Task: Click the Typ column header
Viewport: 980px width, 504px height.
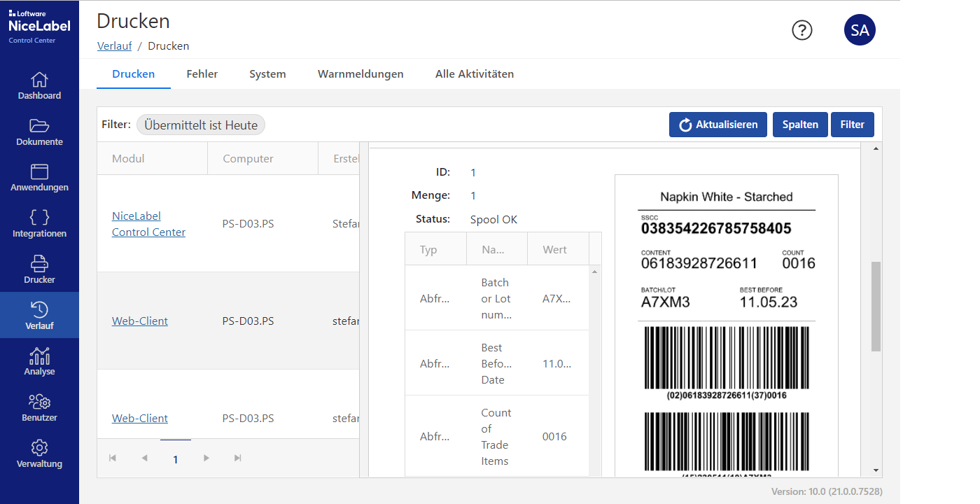Action: point(435,249)
